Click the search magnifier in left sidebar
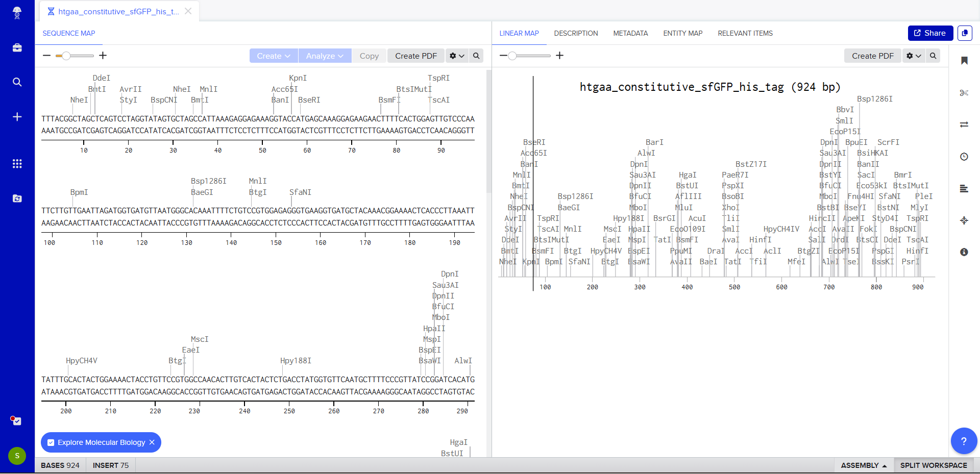This screenshot has height=474, width=980. 17,82
